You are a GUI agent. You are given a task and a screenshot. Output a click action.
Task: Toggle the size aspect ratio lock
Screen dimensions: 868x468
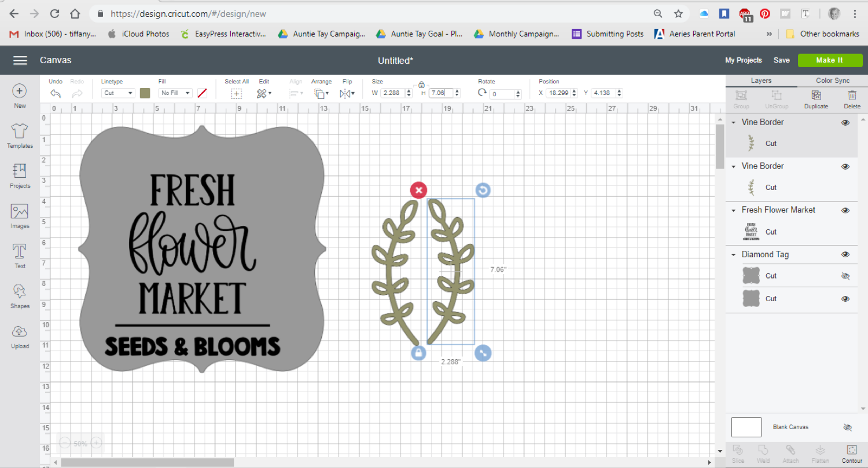coord(422,85)
